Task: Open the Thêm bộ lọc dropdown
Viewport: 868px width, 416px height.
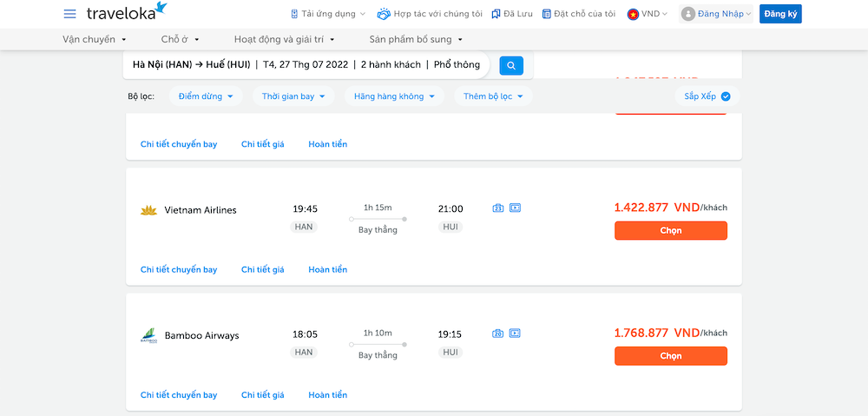Action: [x=493, y=96]
